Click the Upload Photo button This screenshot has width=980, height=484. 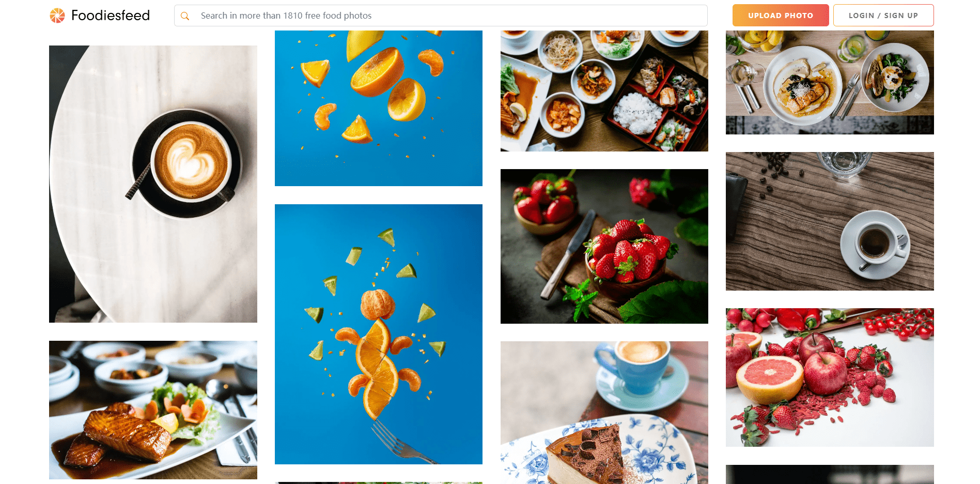point(781,16)
